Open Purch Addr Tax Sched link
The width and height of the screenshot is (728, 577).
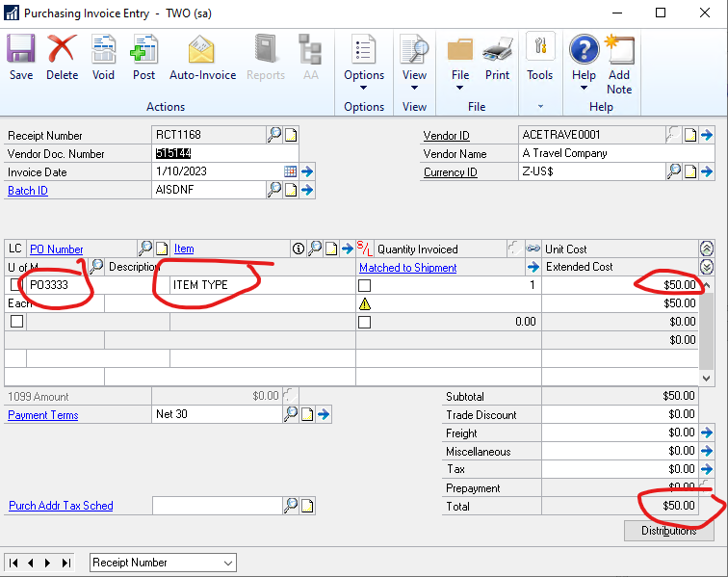coord(61,506)
